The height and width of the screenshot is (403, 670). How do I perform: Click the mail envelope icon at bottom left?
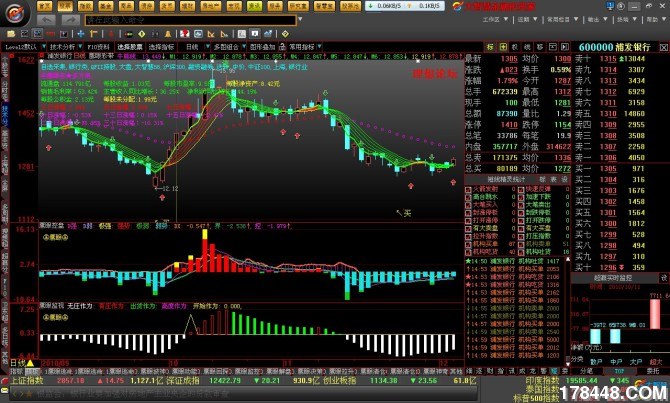(4, 391)
